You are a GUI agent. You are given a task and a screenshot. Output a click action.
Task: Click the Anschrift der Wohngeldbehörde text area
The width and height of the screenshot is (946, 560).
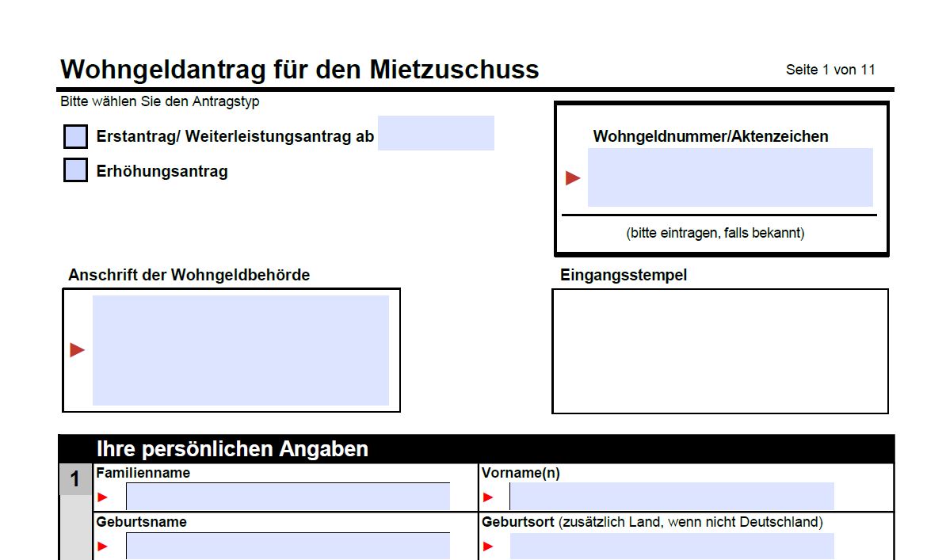click(x=241, y=350)
